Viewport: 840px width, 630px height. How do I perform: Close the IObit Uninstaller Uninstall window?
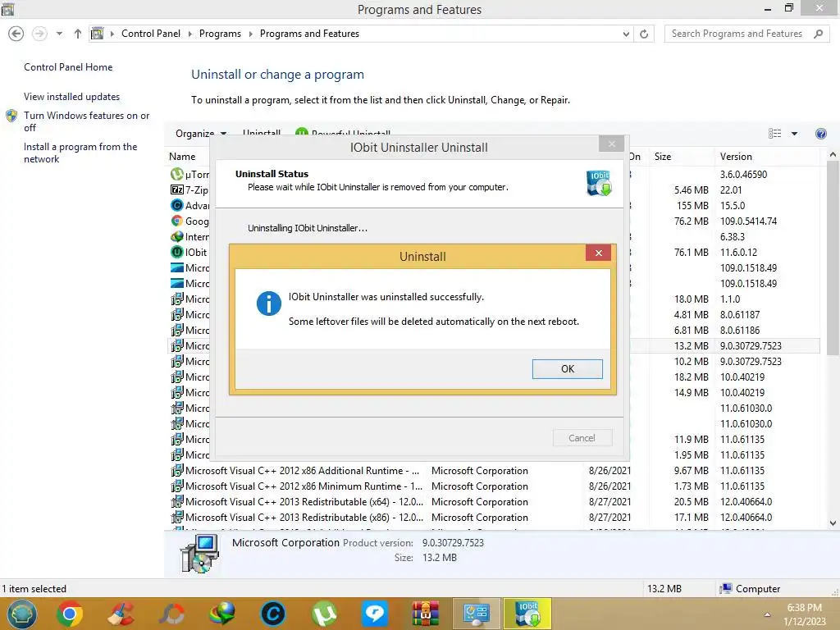click(x=611, y=144)
